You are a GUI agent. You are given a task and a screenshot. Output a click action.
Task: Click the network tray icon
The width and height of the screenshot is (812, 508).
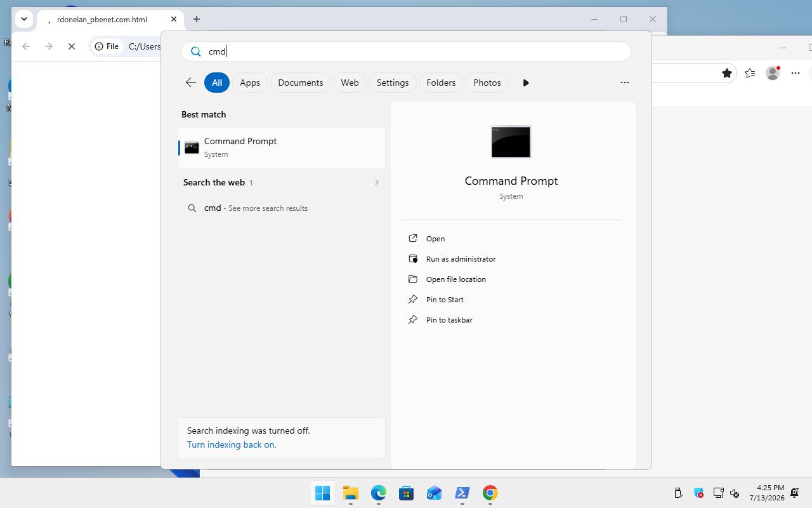pos(719,493)
